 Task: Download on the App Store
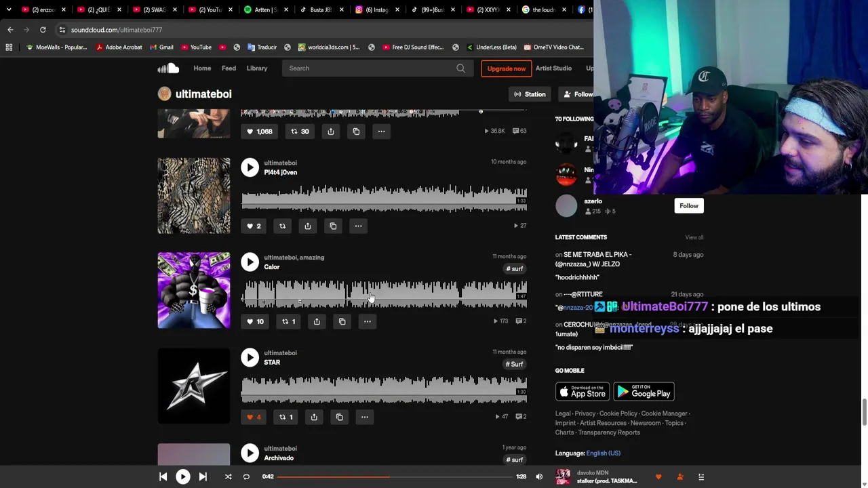[583, 392]
